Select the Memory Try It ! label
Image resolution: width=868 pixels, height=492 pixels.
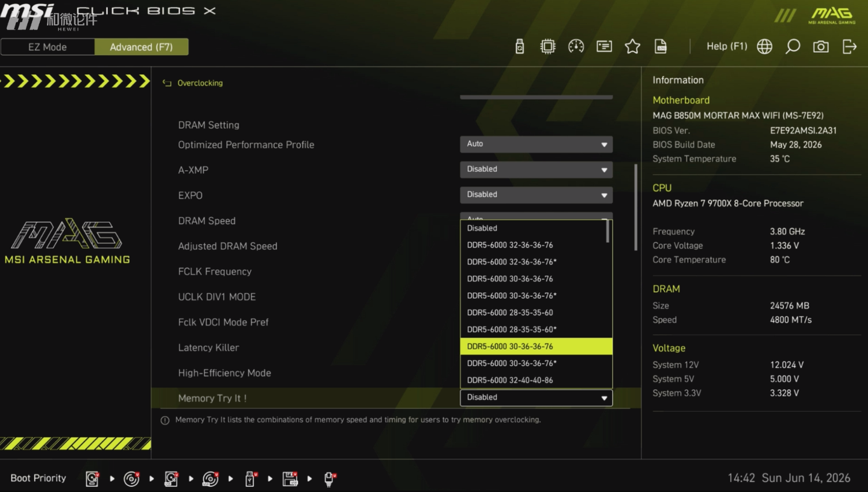click(212, 398)
